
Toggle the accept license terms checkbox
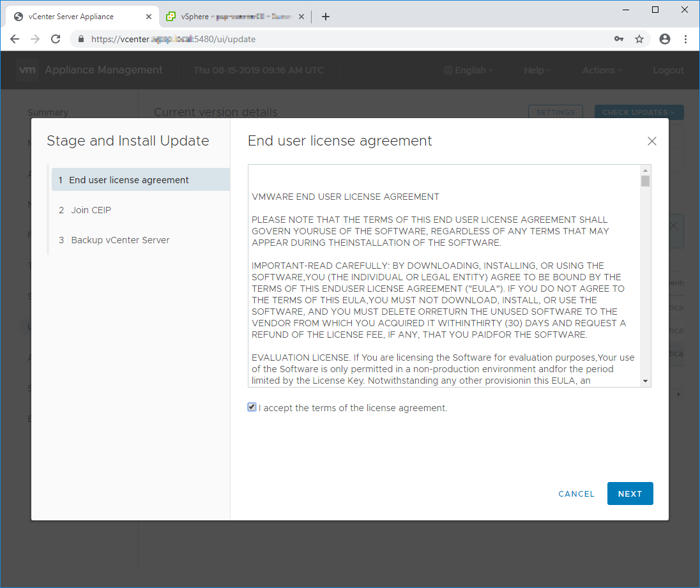[252, 407]
